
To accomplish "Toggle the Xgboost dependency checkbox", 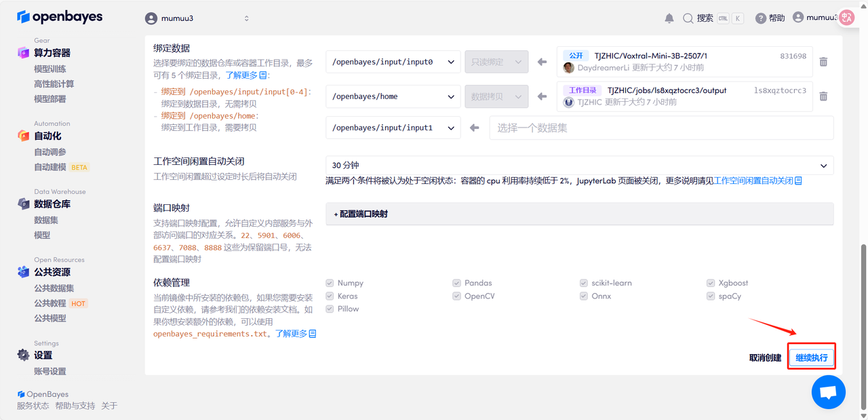I will 711,283.
